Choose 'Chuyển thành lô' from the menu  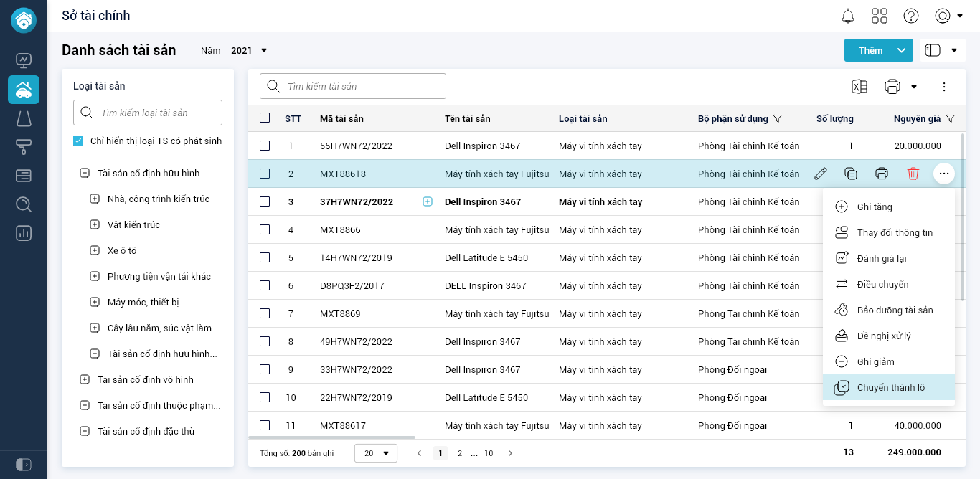pos(890,387)
